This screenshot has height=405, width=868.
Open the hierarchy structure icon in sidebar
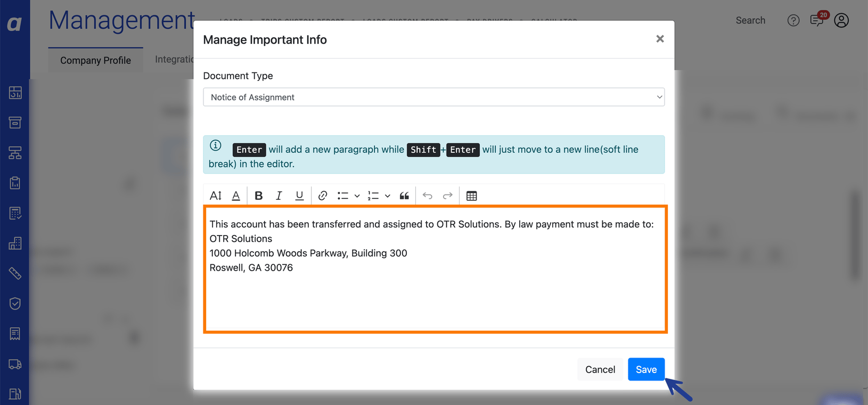coord(15,153)
